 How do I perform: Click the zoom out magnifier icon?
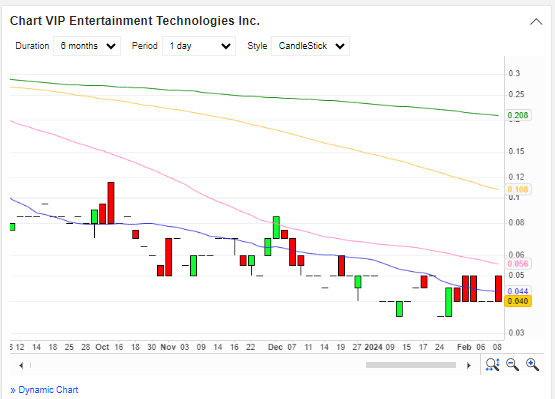coord(512,365)
